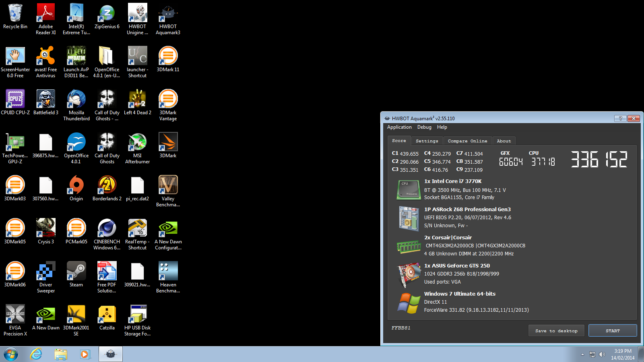The height and width of the screenshot is (362, 644).
Task: Select the Borderlands 2 icon
Action: point(107,189)
